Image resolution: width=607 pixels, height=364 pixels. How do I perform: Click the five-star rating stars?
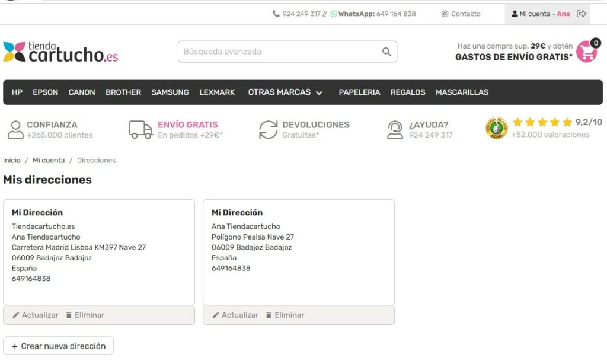tap(542, 122)
